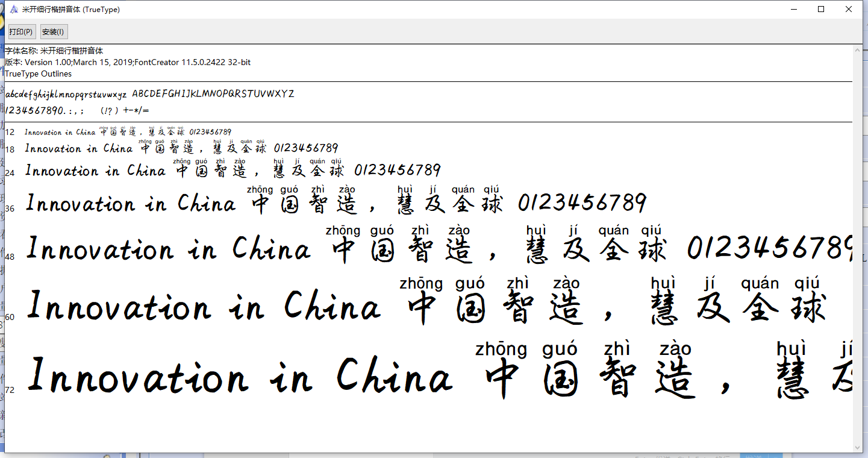
Task: Click 0123456789 in the size 24 row
Action: pyautogui.click(x=398, y=171)
